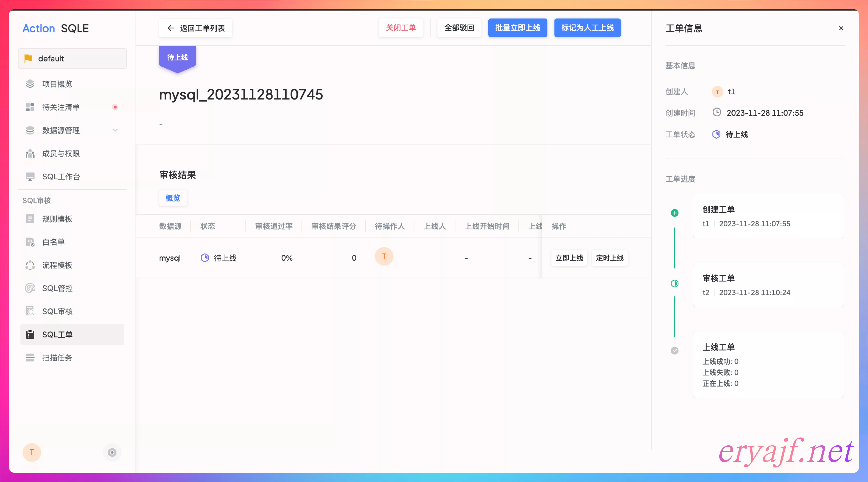Click the 0% pass rate value
Screen dimensions: 868x482
[x=287, y=258]
